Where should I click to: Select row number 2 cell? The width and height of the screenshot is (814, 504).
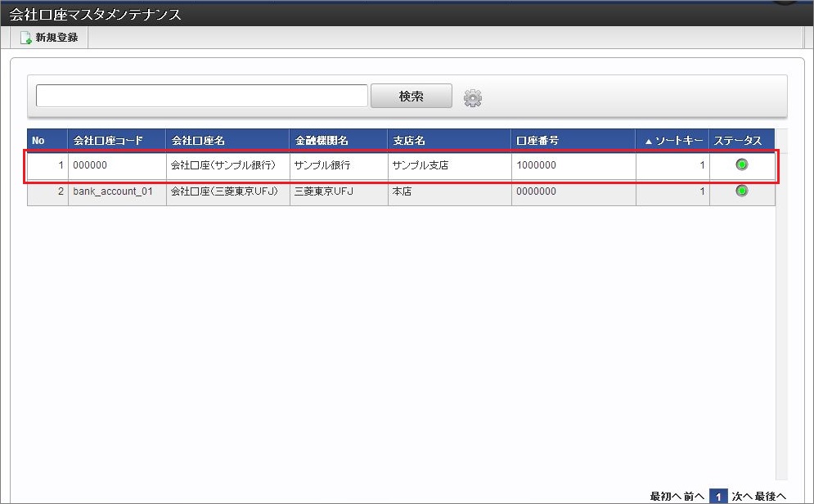(x=47, y=191)
